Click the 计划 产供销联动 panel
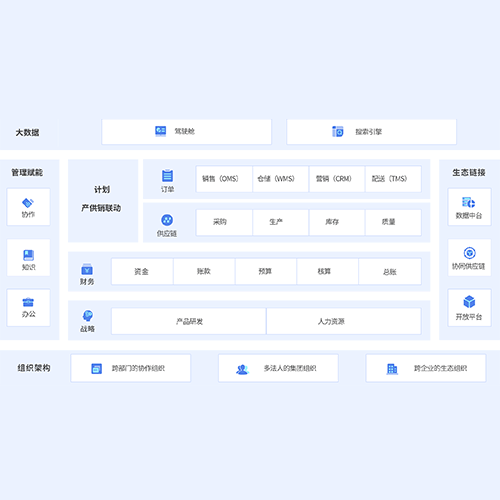The height and width of the screenshot is (500, 500). point(103,201)
